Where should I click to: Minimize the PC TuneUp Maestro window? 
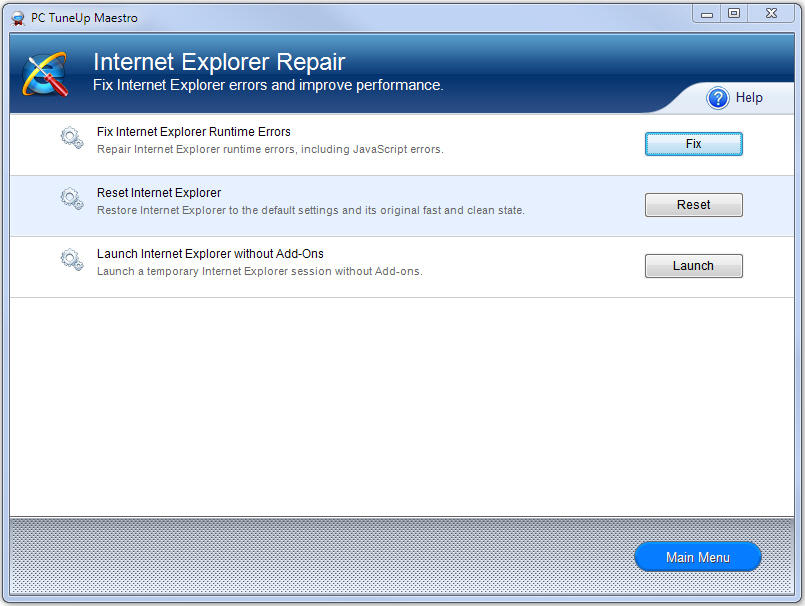tap(707, 14)
